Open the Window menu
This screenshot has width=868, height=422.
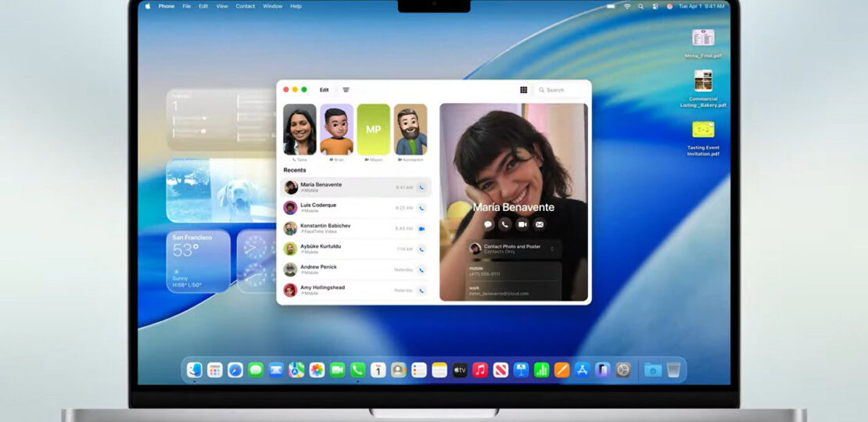point(272,6)
